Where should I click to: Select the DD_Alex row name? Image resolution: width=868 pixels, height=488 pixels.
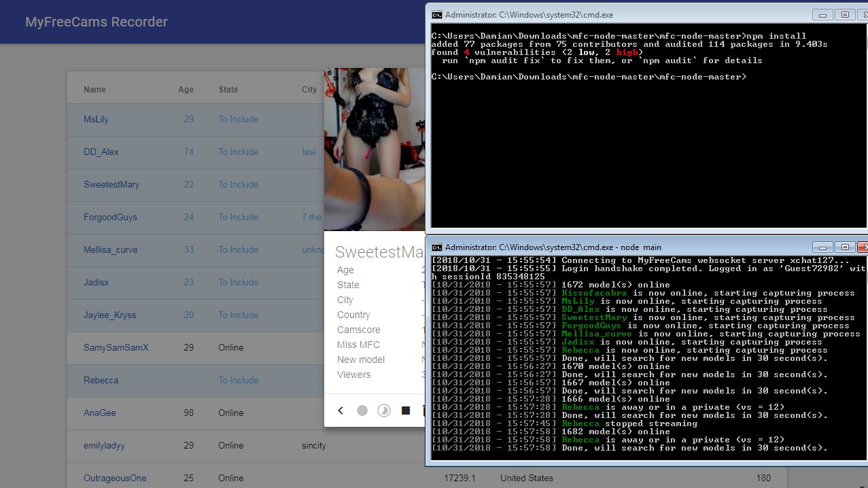point(101,152)
